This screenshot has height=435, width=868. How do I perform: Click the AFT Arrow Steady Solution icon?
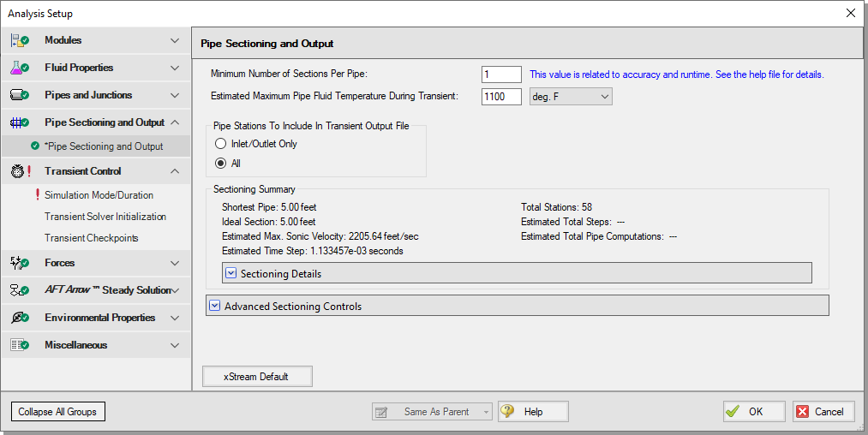(x=19, y=290)
